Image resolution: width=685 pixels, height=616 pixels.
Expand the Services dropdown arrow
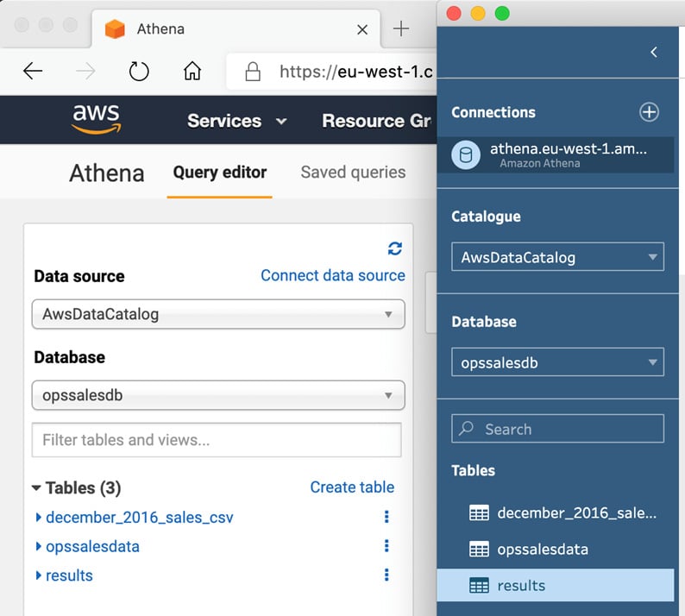click(282, 121)
